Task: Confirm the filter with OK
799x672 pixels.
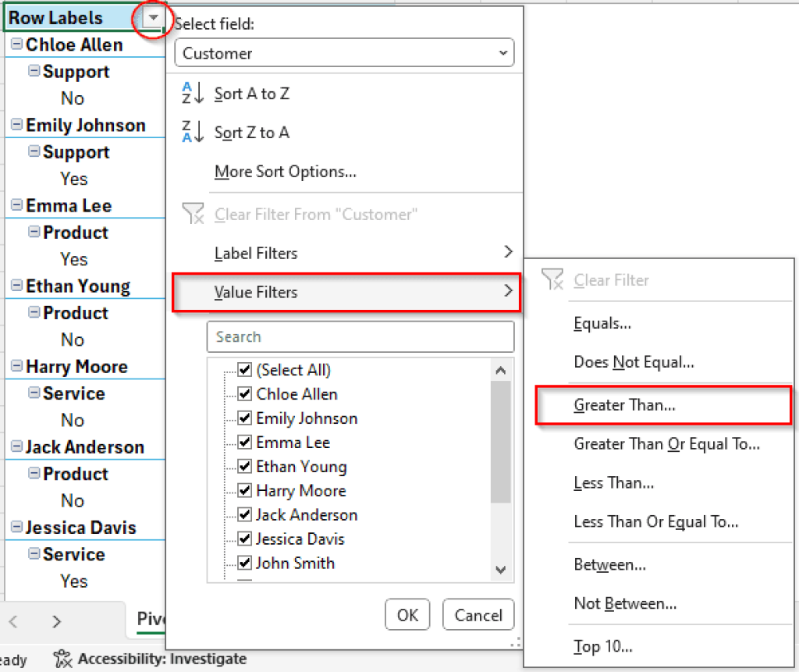Action: pos(407,614)
